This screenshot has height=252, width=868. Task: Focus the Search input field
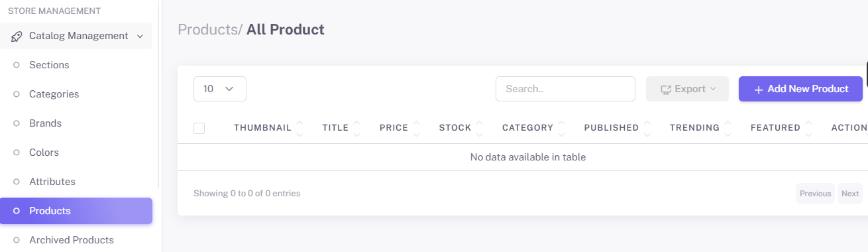[x=565, y=89]
